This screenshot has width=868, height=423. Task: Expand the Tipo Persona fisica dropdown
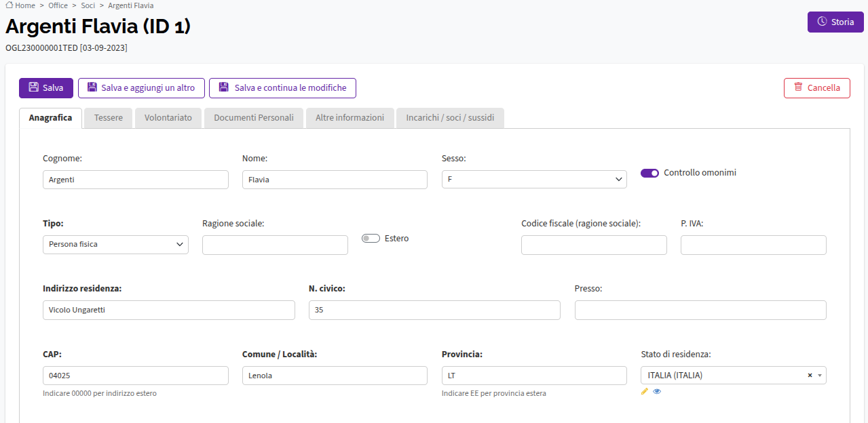pos(115,245)
